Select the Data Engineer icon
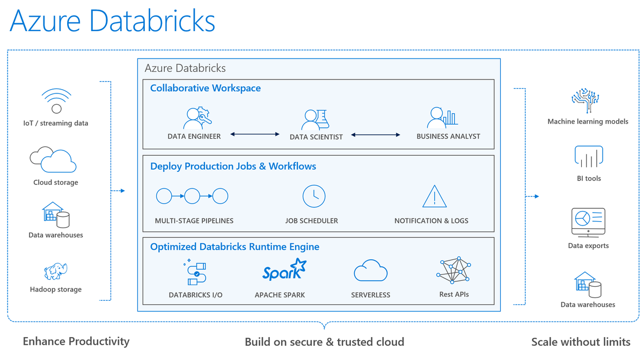The height and width of the screenshot is (356, 644). coord(196,117)
